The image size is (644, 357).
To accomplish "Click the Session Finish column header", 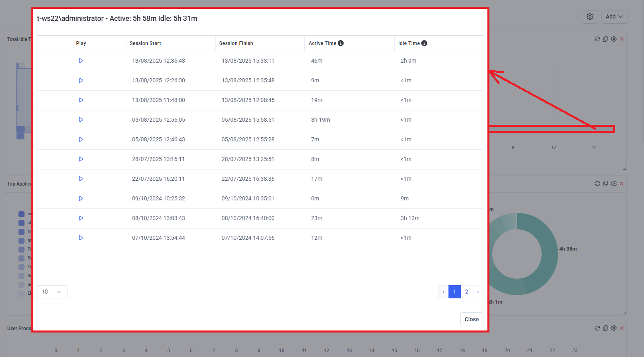I will pyautogui.click(x=236, y=43).
